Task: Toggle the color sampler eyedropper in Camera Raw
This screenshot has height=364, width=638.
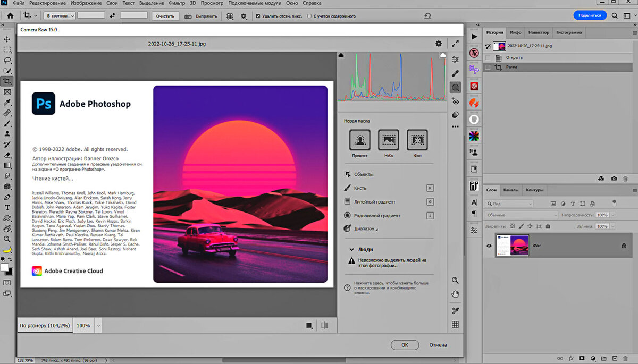Action: pos(456,310)
